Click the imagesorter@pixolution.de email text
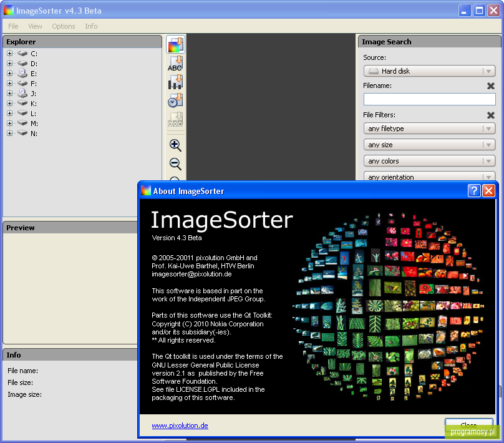This screenshot has width=504, height=443. point(191,274)
